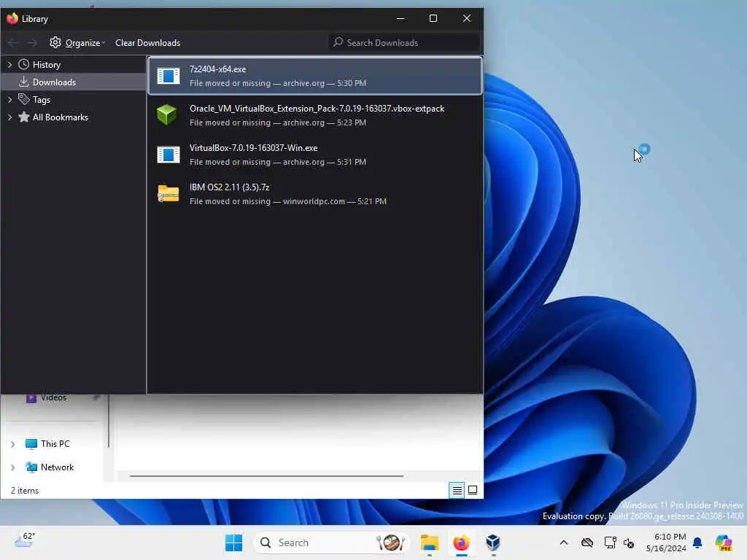Viewport: 747px width, 560px height.
Task: Select the 7z2404-x64.exe download entry
Action: click(x=315, y=76)
